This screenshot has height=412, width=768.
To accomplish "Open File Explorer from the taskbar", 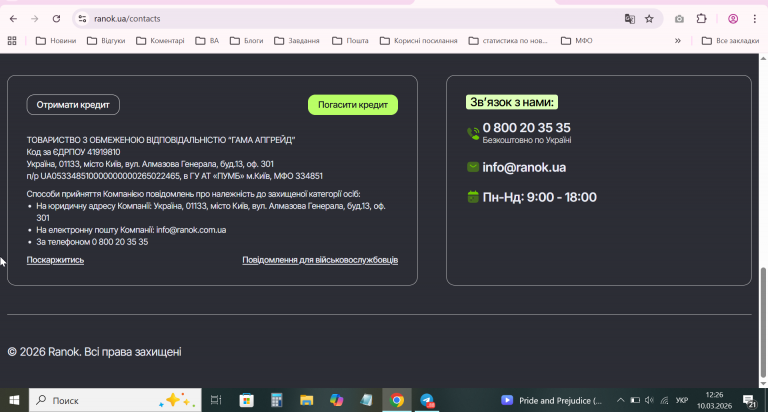I will pos(307,400).
